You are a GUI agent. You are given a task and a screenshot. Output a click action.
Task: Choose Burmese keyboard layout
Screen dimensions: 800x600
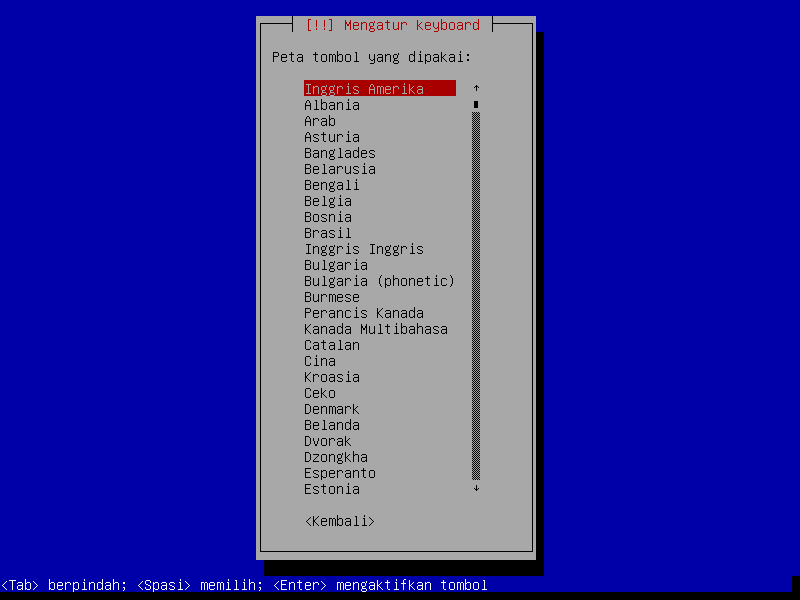tap(332, 297)
